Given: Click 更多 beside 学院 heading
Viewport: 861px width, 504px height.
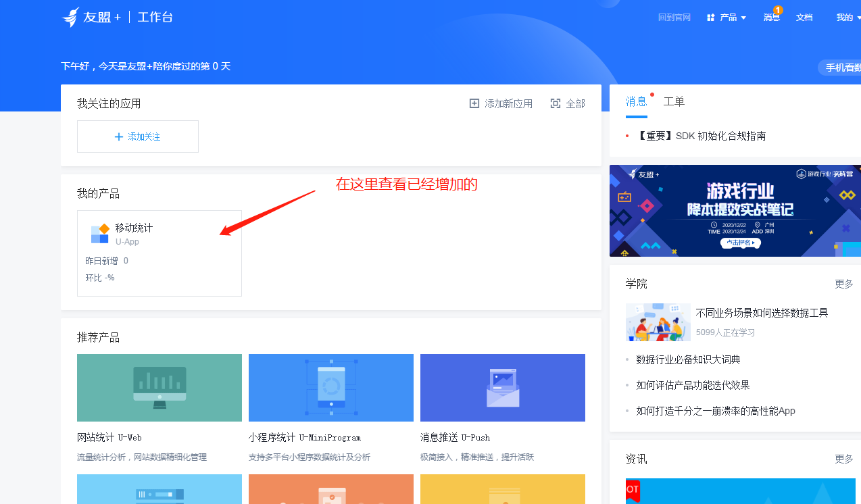Looking at the screenshot, I should [x=843, y=284].
